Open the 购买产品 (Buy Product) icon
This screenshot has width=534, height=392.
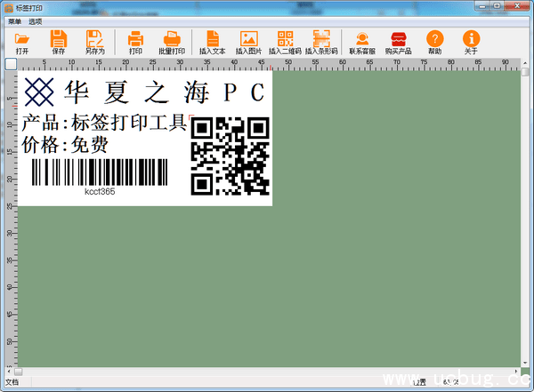coord(398,42)
